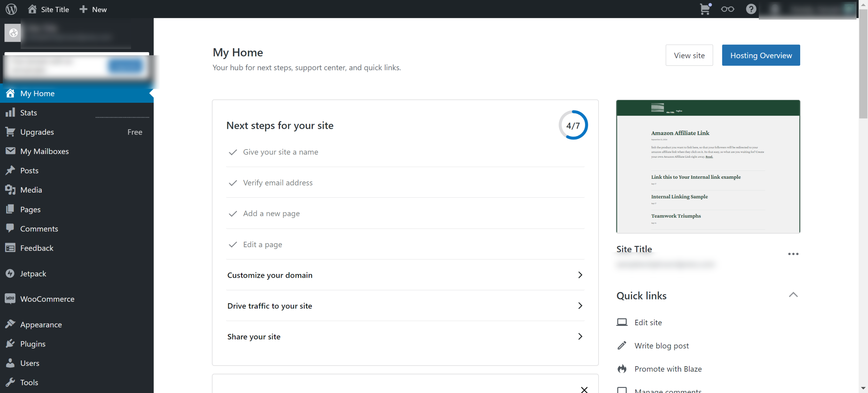Open the Plugins menu item
868x393 pixels.
[33, 344]
